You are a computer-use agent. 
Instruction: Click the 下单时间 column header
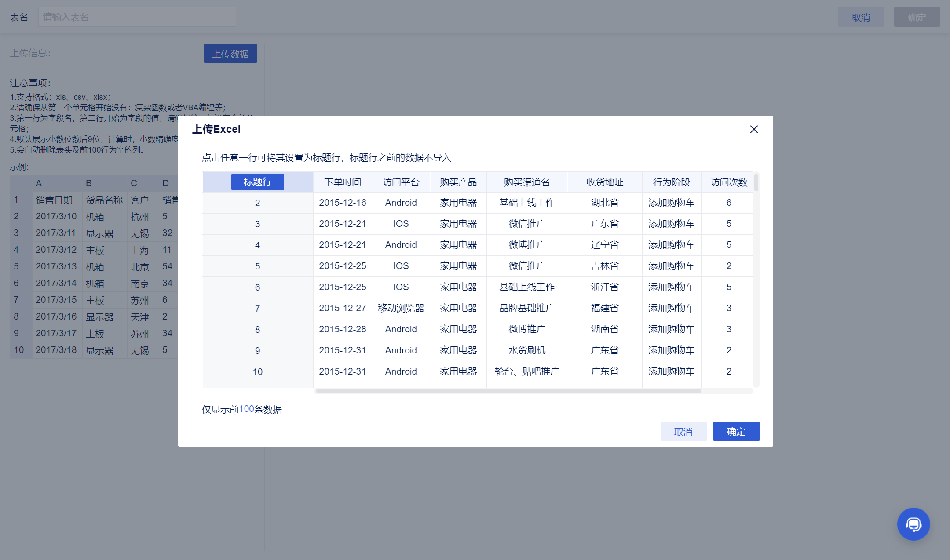[343, 182]
